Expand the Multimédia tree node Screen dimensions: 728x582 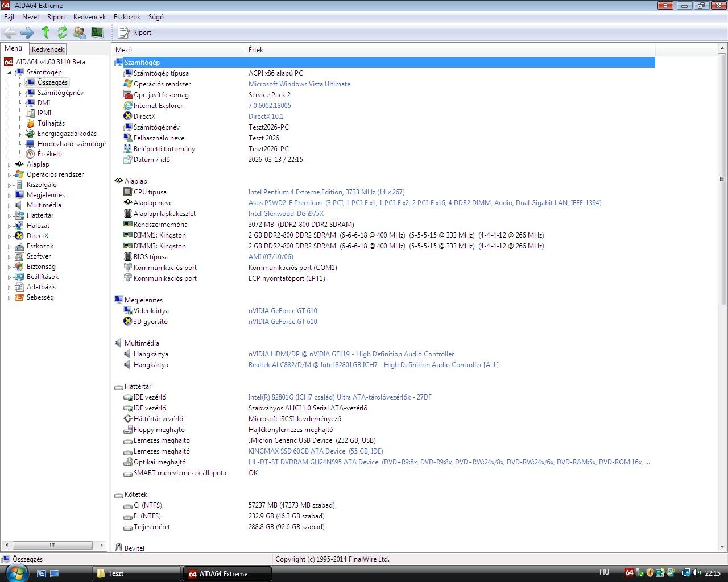point(9,206)
